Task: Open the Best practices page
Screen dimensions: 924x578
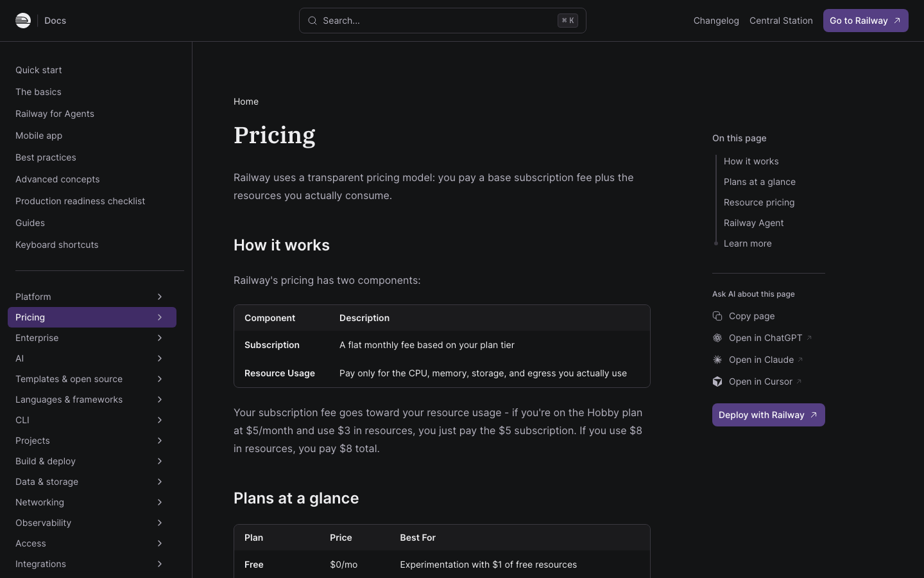Action: (x=46, y=157)
